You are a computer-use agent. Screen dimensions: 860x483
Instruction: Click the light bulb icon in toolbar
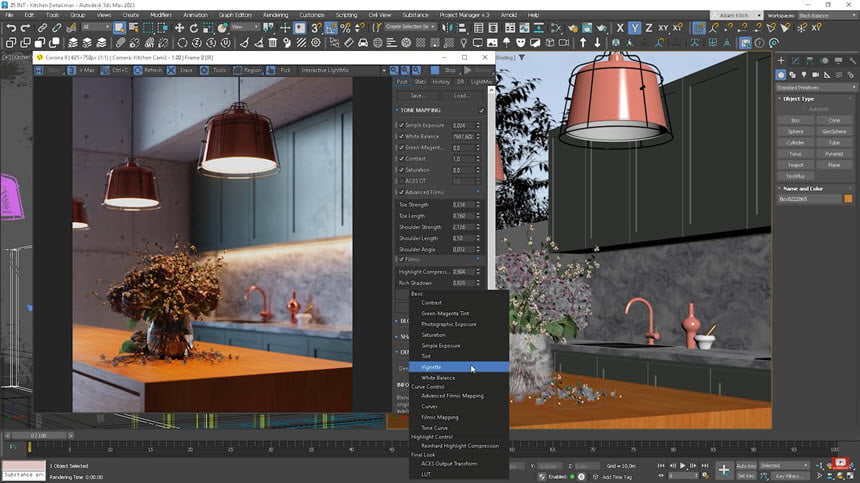click(x=463, y=42)
